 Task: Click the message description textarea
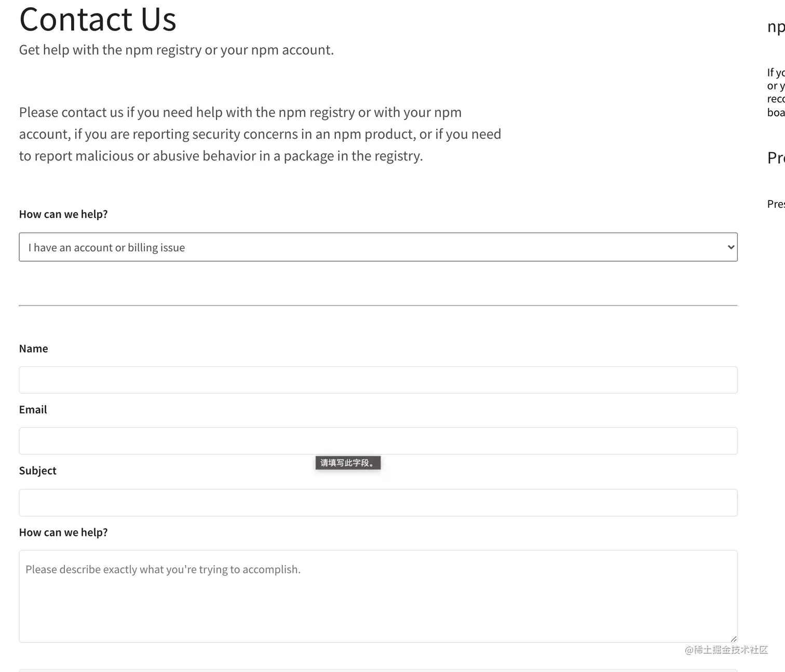point(378,596)
